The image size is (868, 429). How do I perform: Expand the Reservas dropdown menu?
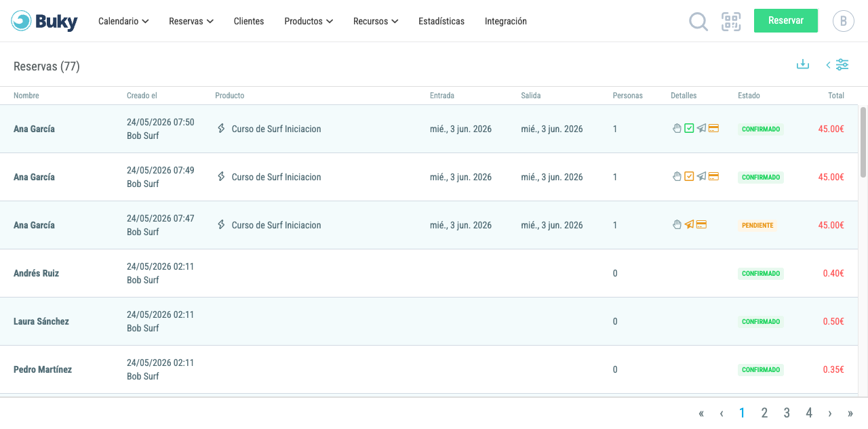click(x=191, y=21)
